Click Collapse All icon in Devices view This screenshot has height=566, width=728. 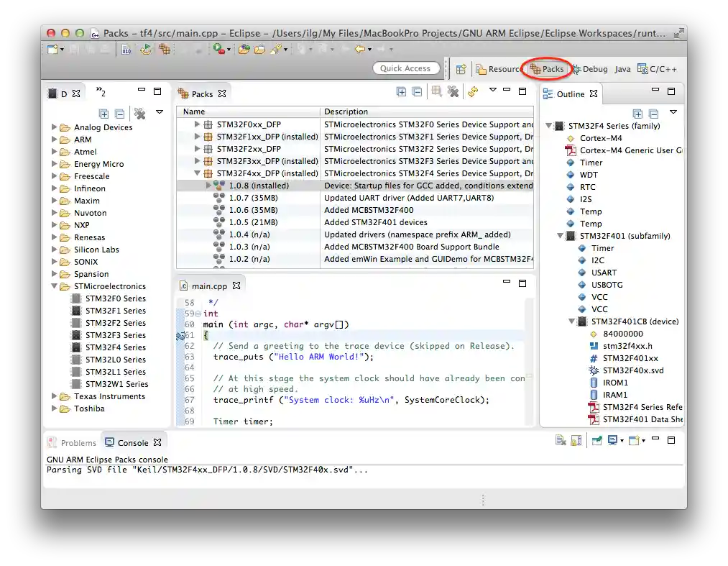coord(119,114)
